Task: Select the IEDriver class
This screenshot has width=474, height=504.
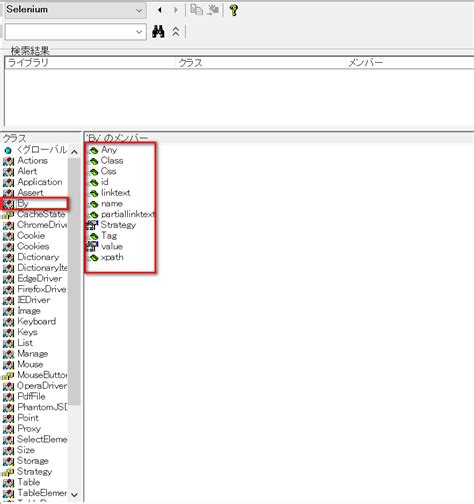Action: (x=26, y=300)
